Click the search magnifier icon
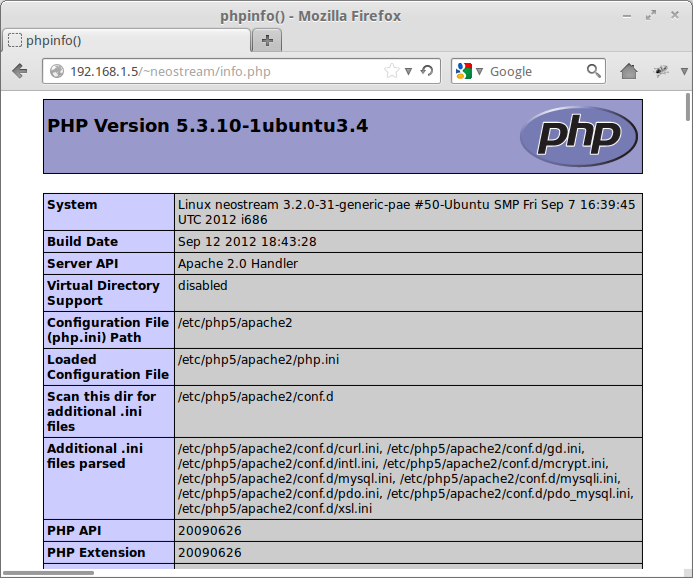 594,71
